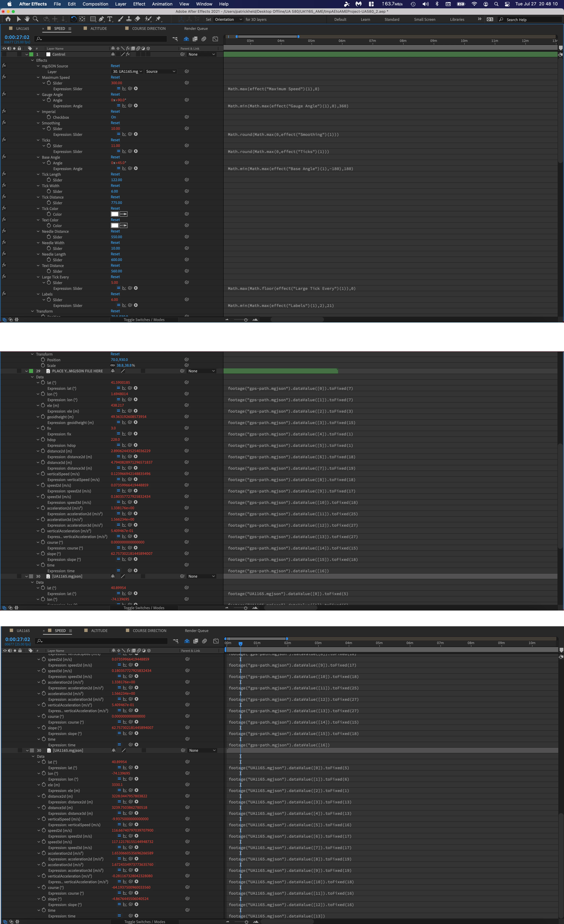Viewport: 564px width, 924px height.
Task: Select the Type tool in toolbar
Action: pos(110,19)
